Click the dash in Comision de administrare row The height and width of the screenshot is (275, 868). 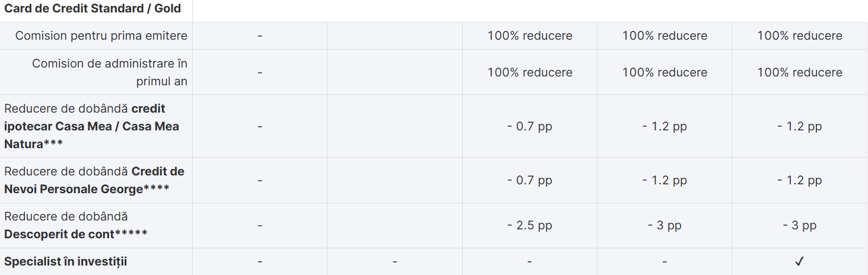(x=260, y=72)
